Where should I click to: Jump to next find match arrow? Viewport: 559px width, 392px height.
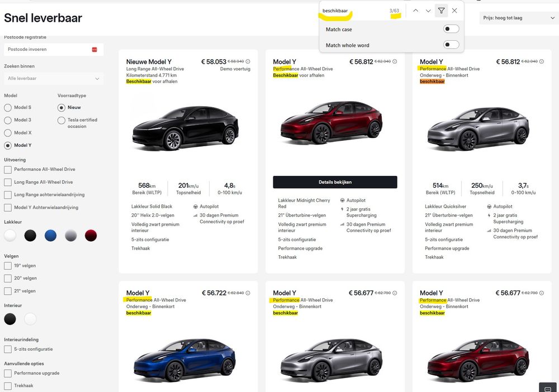click(x=428, y=11)
